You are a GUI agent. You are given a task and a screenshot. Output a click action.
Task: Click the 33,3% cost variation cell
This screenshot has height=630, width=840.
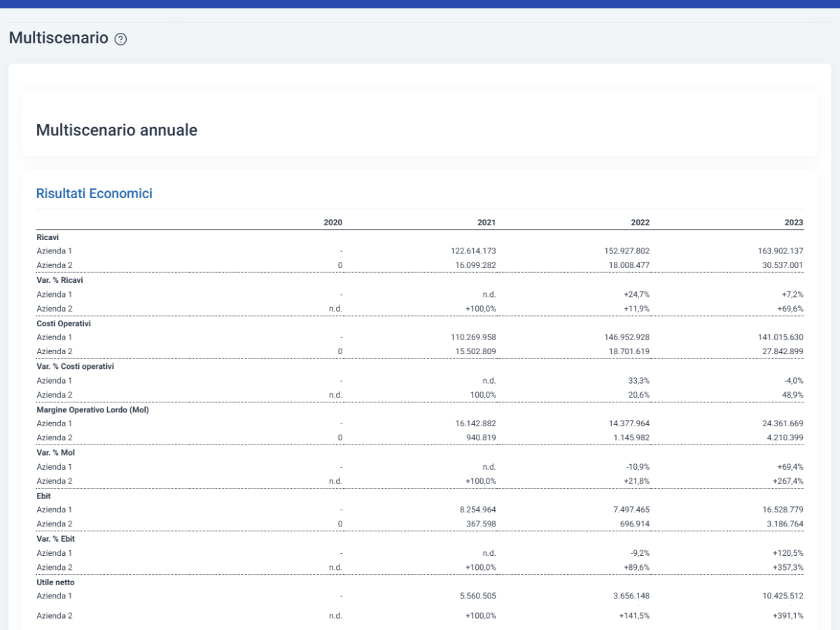click(638, 380)
